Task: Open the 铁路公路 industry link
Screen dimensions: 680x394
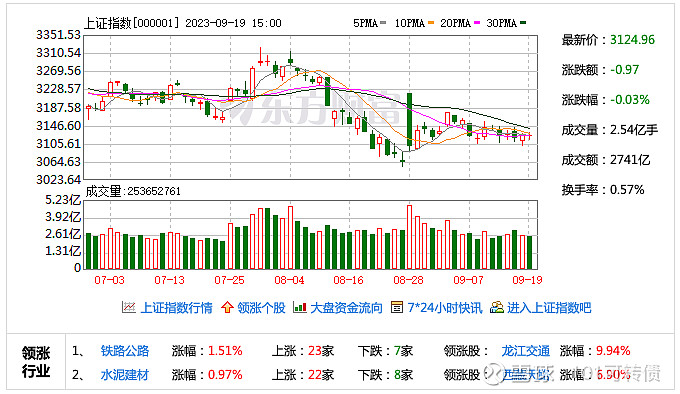Action: coord(125,351)
